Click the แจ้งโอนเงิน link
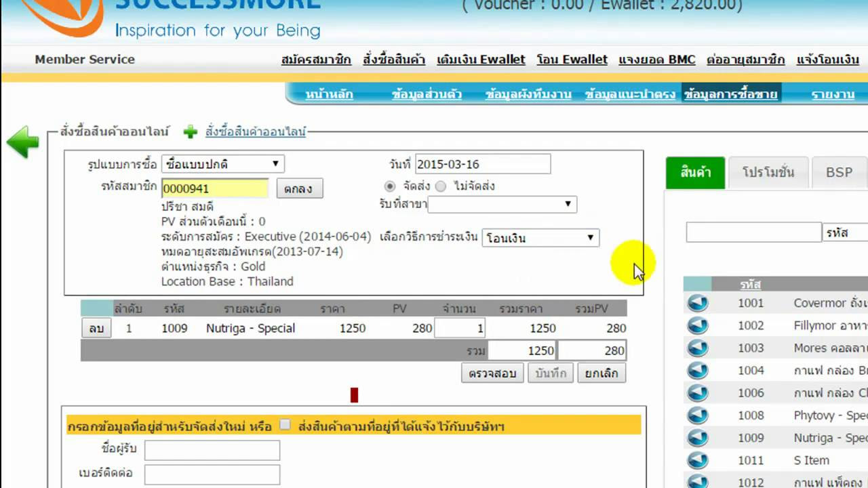Image resolution: width=868 pixels, height=488 pixels. [x=828, y=60]
